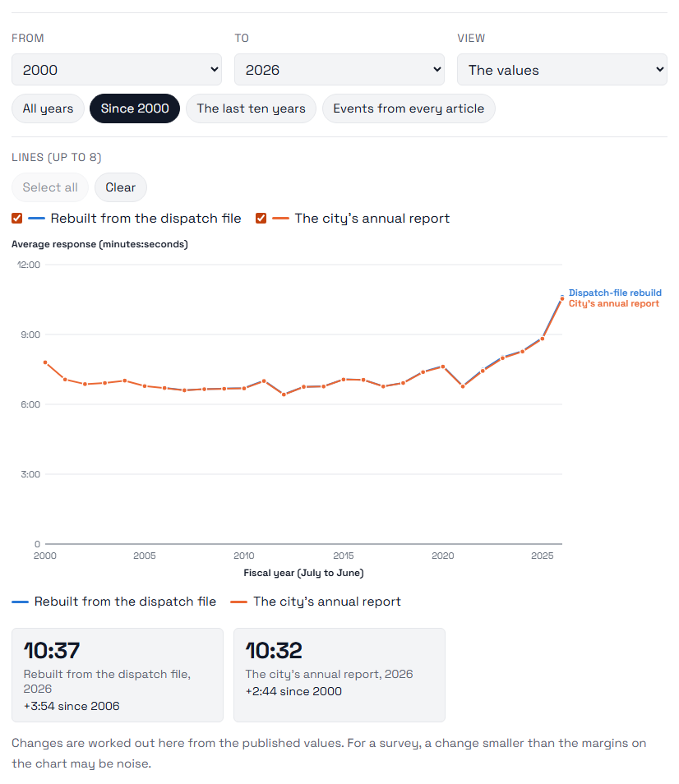
Task: Select the All years preset
Action: point(48,108)
